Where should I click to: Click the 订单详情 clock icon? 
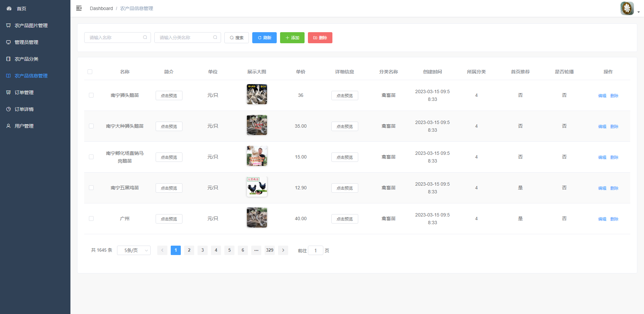click(x=8, y=109)
